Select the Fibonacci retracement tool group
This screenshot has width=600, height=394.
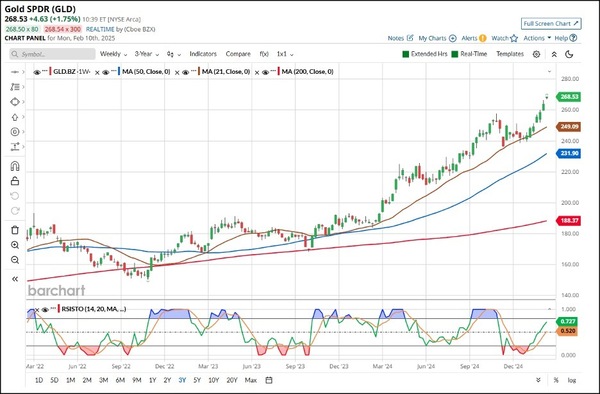pos(15,87)
